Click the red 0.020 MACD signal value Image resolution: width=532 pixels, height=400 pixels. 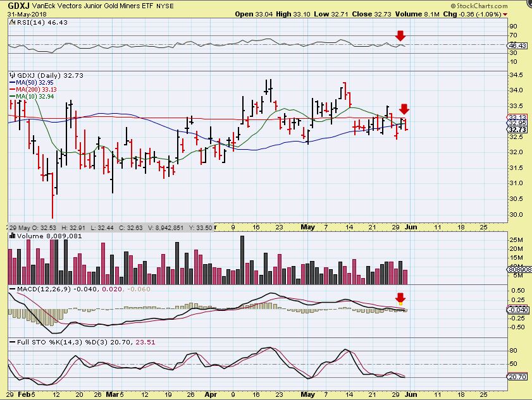point(112,289)
